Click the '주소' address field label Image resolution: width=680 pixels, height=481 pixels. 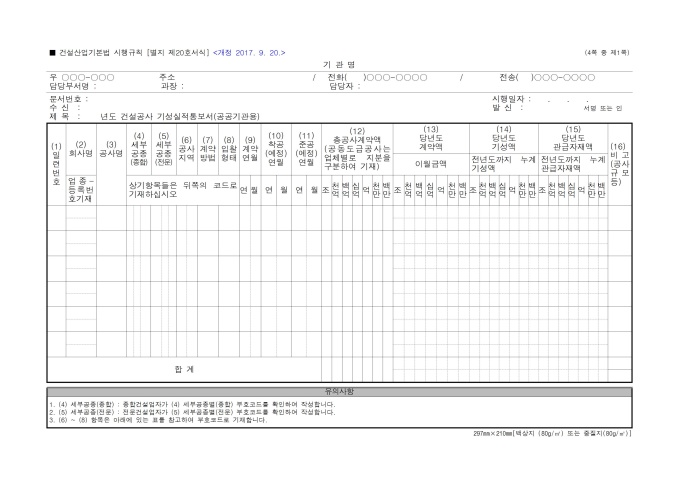click(x=167, y=77)
